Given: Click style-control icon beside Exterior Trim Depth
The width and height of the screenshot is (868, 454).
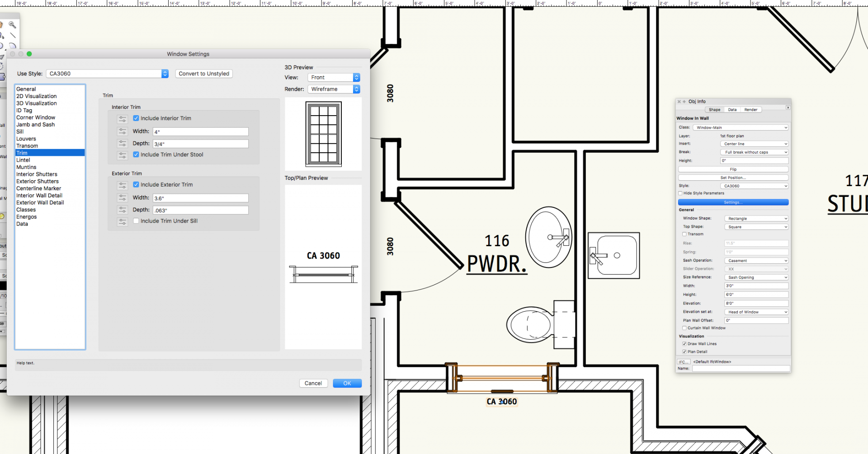Looking at the screenshot, I should coord(123,210).
